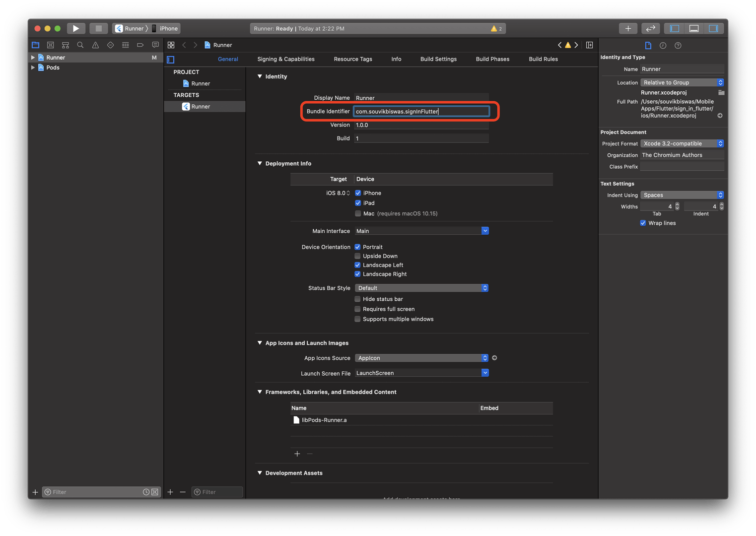Open the Breakpoint navigator icon
The width and height of the screenshot is (756, 536).
point(140,45)
